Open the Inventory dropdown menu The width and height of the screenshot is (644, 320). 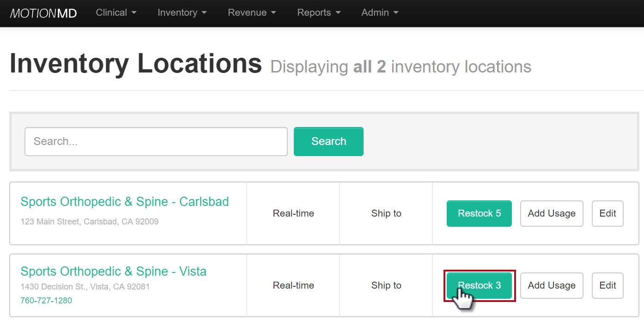[181, 13]
